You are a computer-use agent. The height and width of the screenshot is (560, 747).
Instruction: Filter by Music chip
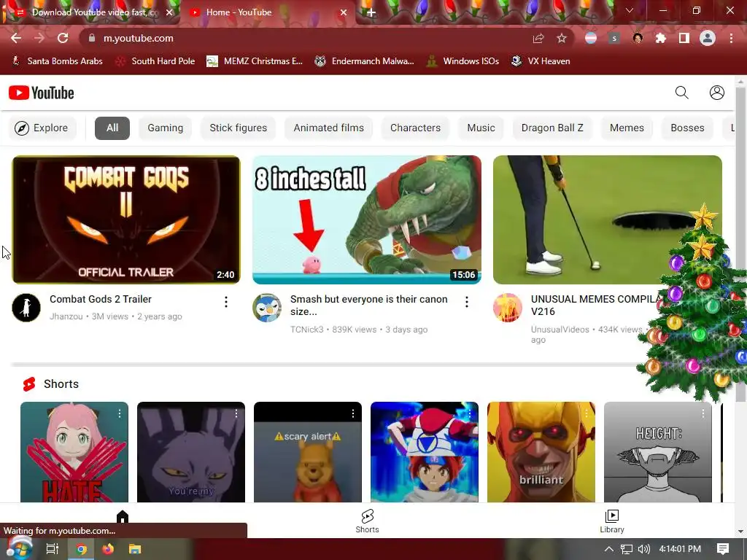[x=481, y=128]
